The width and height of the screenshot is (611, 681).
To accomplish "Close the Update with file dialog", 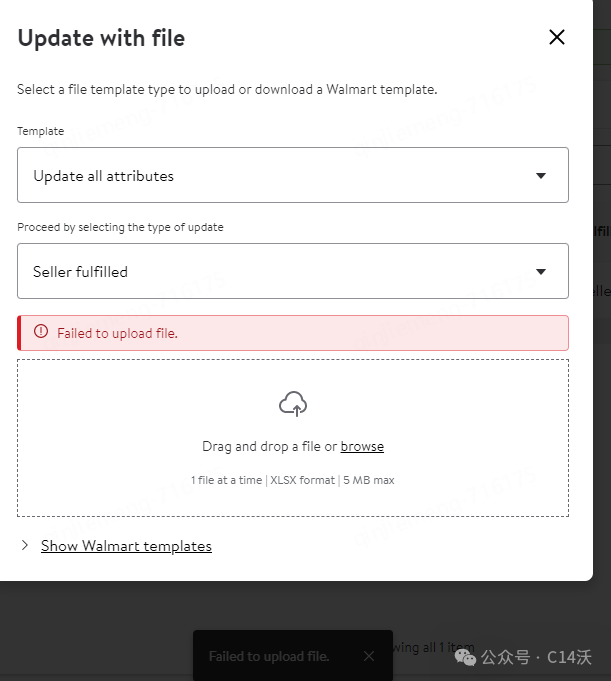I will (557, 38).
